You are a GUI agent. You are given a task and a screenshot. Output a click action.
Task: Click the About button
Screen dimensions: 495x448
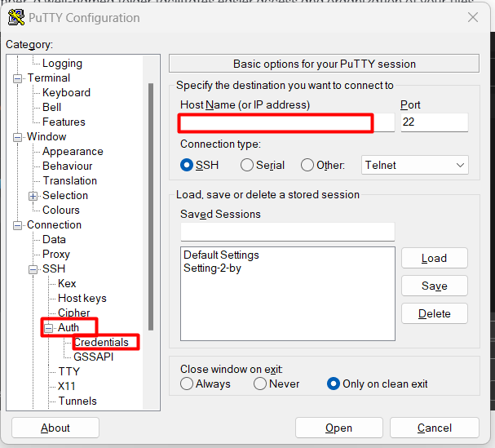55,428
